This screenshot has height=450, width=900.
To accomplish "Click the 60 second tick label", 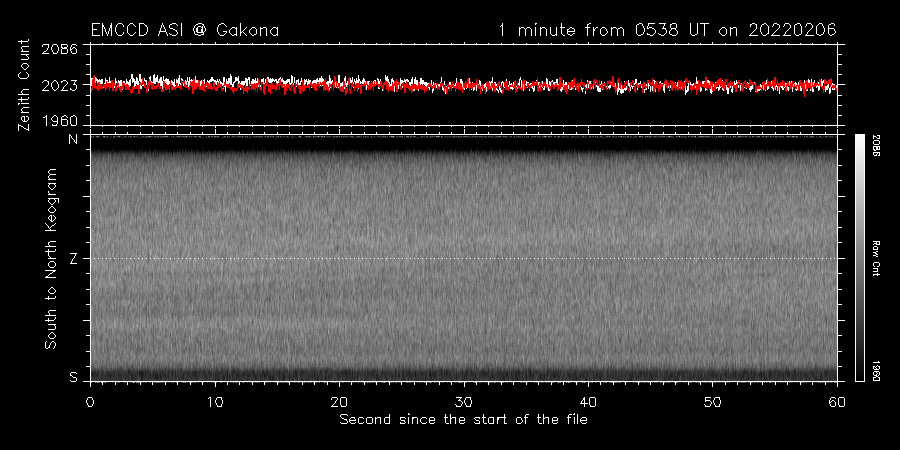I will [837, 401].
